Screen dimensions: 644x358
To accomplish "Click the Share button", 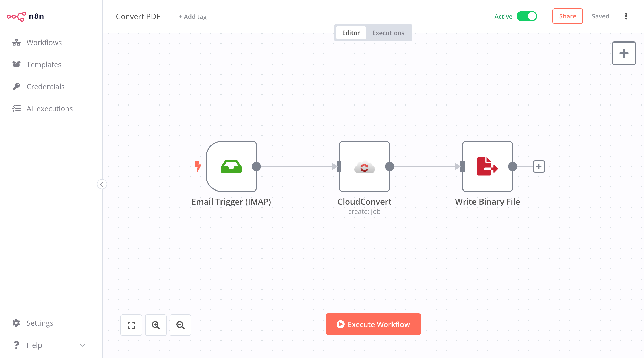I will coord(567,16).
